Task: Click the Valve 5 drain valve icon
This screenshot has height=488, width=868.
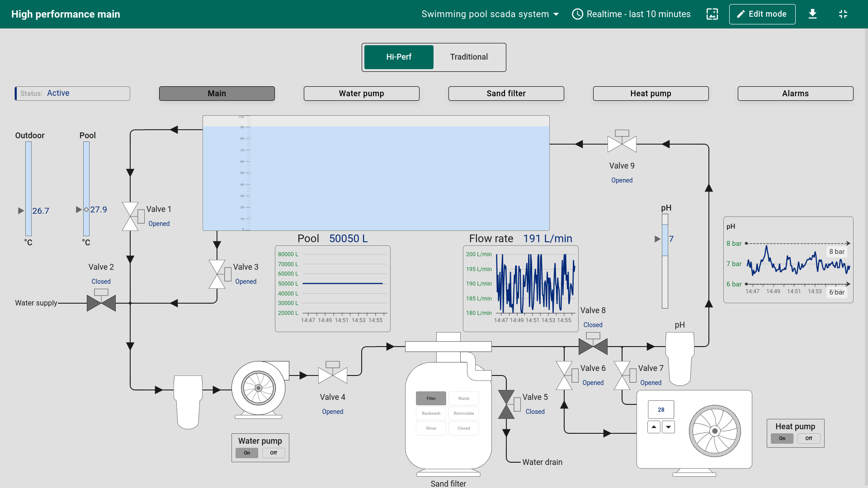Action: pos(507,404)
